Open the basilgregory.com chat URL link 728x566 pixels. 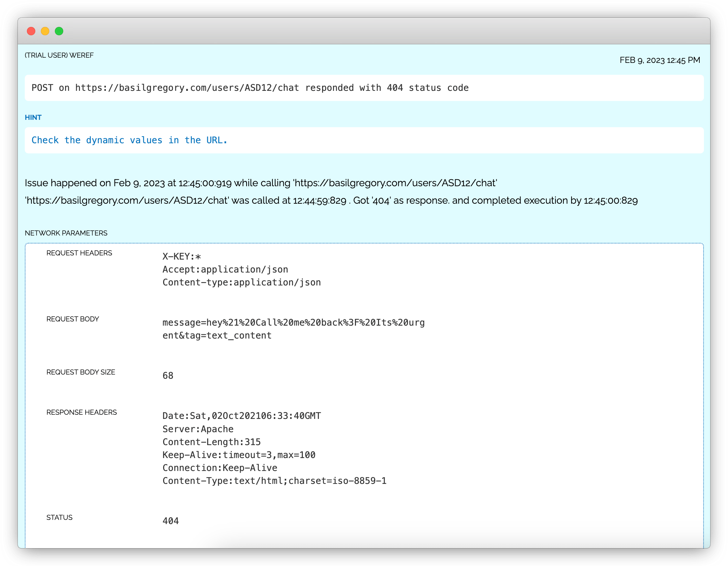[x=187, y=88]
